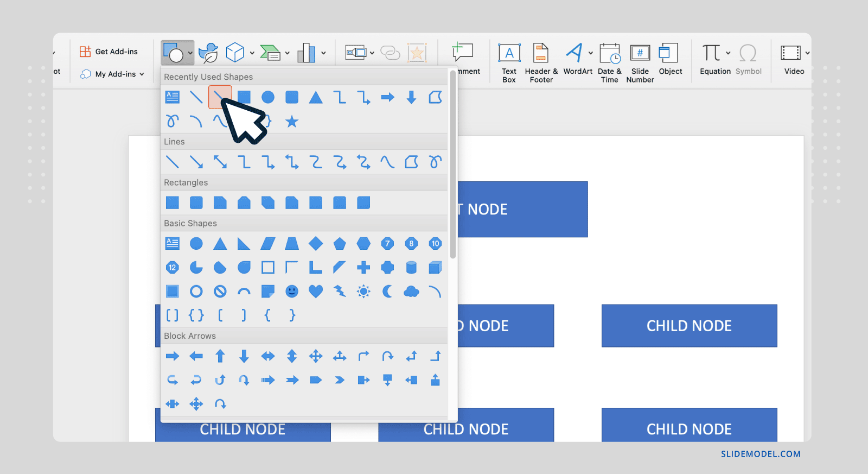Select the smiley face shape
The image size is (868, 474).
pos(292,292)
